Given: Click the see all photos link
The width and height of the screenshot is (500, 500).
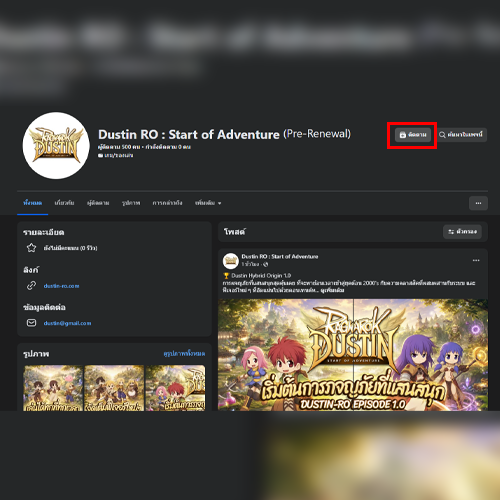Looking at the screenshot, I should [x=184, y=353].
